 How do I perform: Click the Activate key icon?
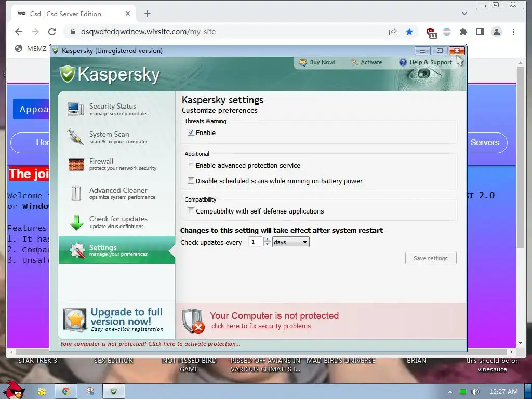coord(354,62)
